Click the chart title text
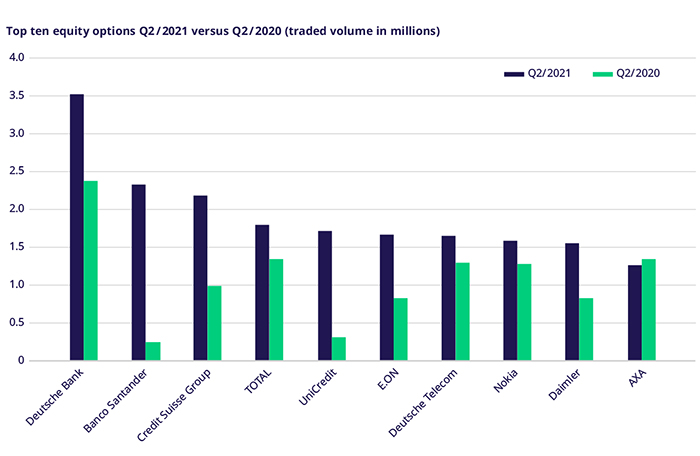This screenshot has width=700, height=456. pyautogui.click(x=223, y=31)
